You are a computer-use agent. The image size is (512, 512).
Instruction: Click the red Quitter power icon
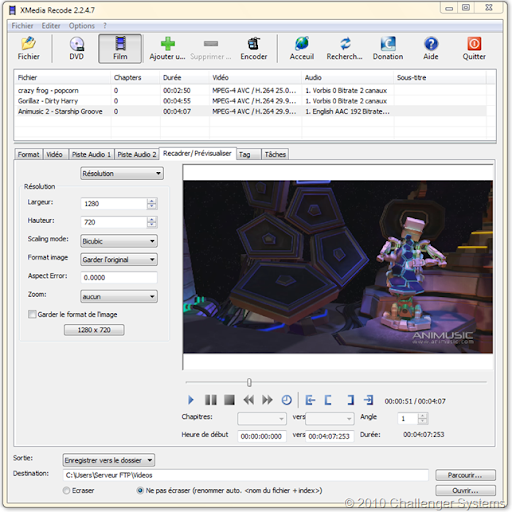474,43
